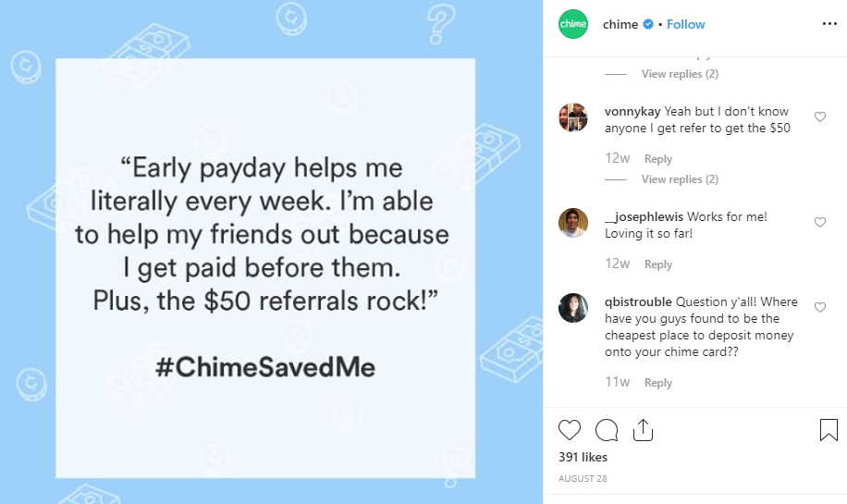Viewport: 847px width, 504px height.
Task: Reply to __josephlewis's comment
Action: click(658, 264)
